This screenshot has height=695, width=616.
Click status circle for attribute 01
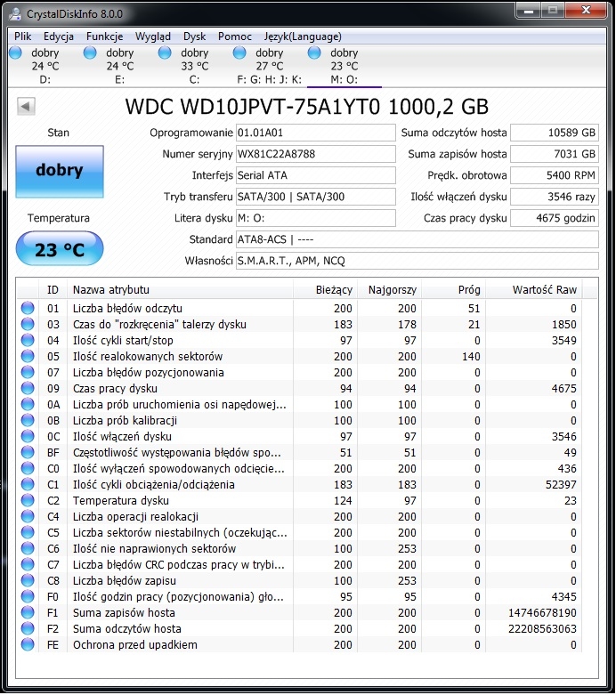(28, 308)
